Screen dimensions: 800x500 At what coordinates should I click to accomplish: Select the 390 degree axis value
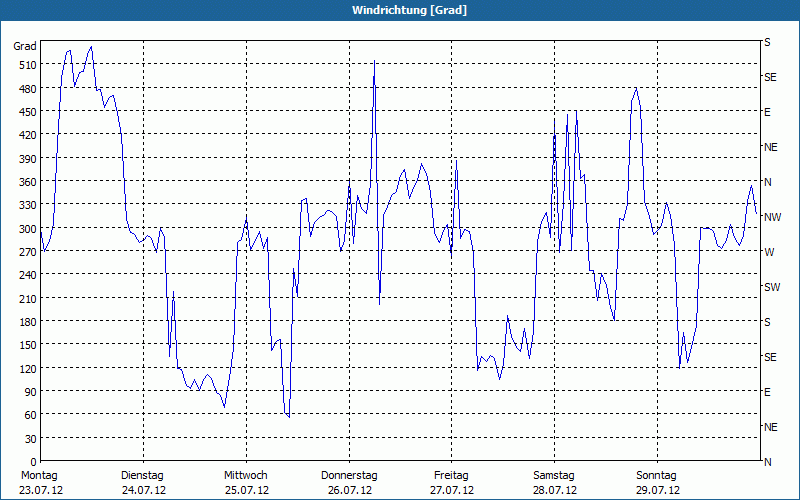pyautogui.click(x=29, y=159)
